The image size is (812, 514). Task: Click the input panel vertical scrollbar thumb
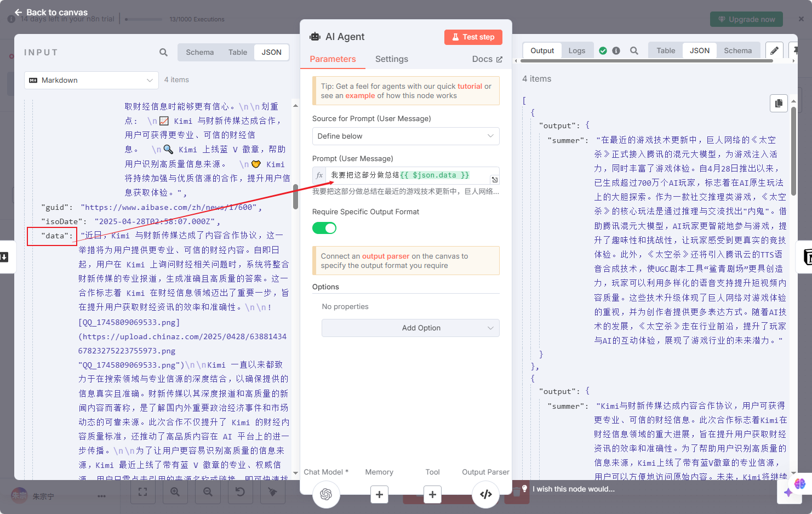pyautogui.click(x=295, y=196)
